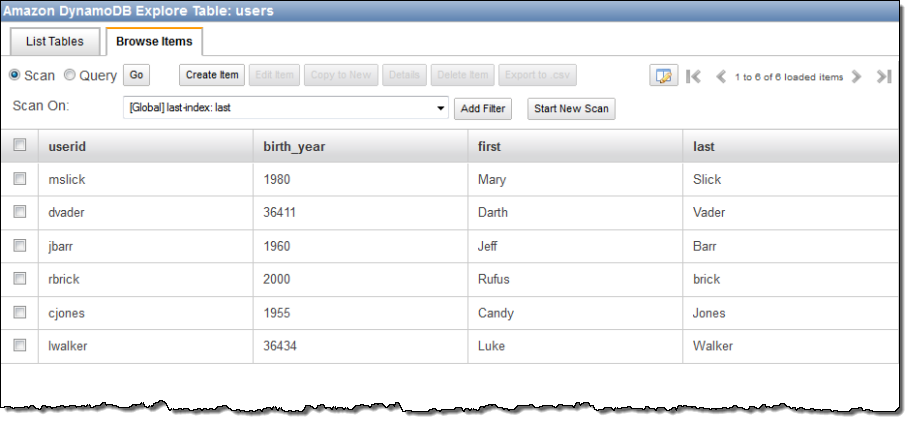Check the box for the mslick row
This screenshot has height=422, width=910.
20,179
